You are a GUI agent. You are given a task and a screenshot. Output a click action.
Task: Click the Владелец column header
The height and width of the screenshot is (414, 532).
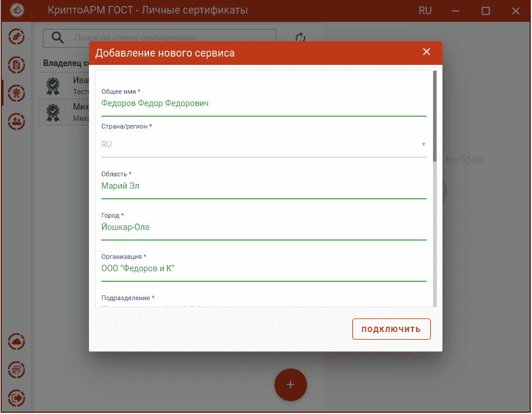[66, 63]
